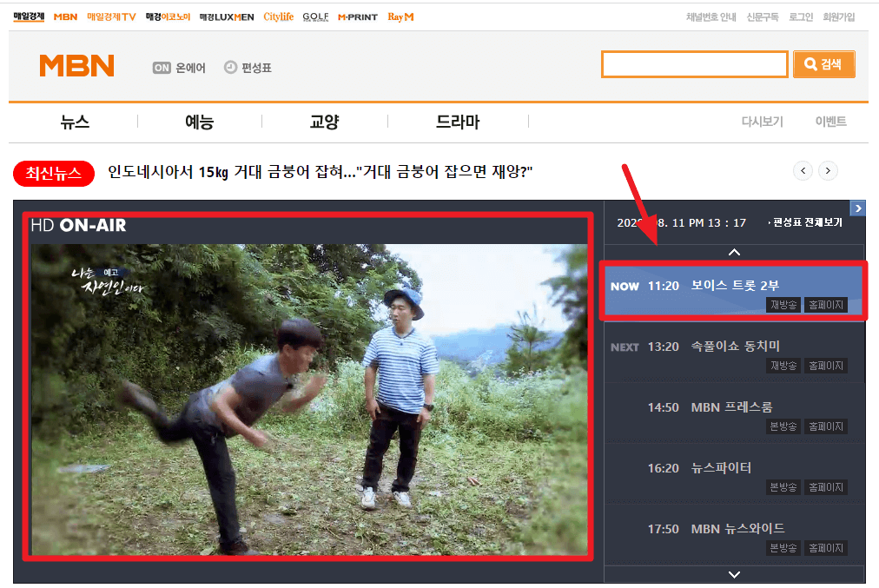Open the 온에어 ON link
879x588 pixels.
pyautogui.click(x=179, y=68)
